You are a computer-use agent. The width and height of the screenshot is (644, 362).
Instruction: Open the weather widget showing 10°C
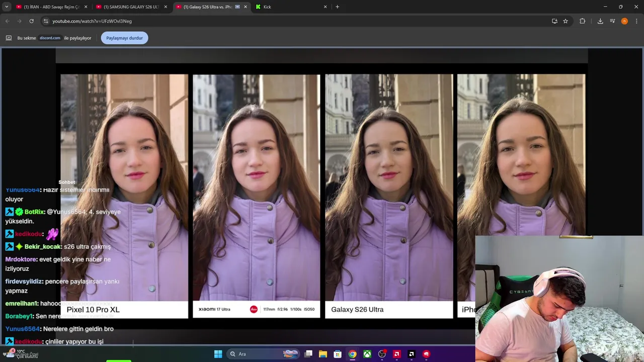pos(23,353)
